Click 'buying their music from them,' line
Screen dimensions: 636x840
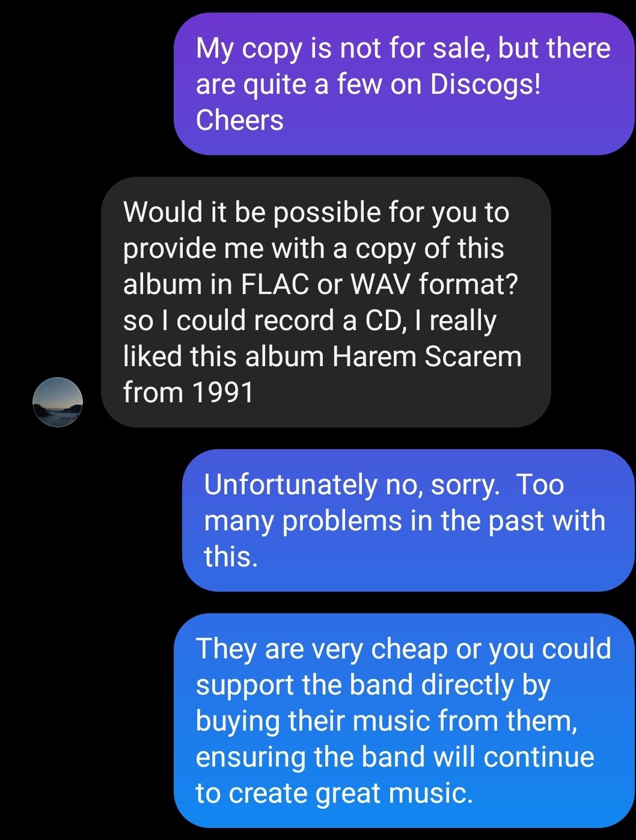coord(387,721)
